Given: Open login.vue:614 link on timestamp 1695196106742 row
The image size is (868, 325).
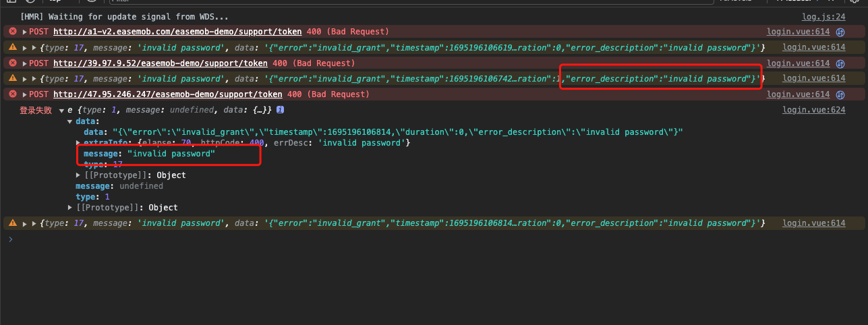Looking at the screenshot, I should point(814,79).
